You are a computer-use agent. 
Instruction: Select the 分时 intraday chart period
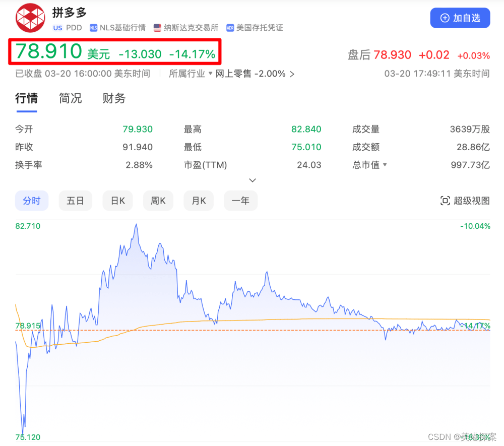pos(32,201)
